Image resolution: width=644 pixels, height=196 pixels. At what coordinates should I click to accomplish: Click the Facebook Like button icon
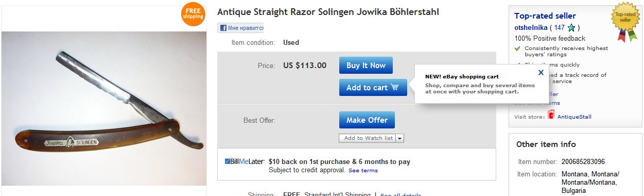click(x=223, y=28)
